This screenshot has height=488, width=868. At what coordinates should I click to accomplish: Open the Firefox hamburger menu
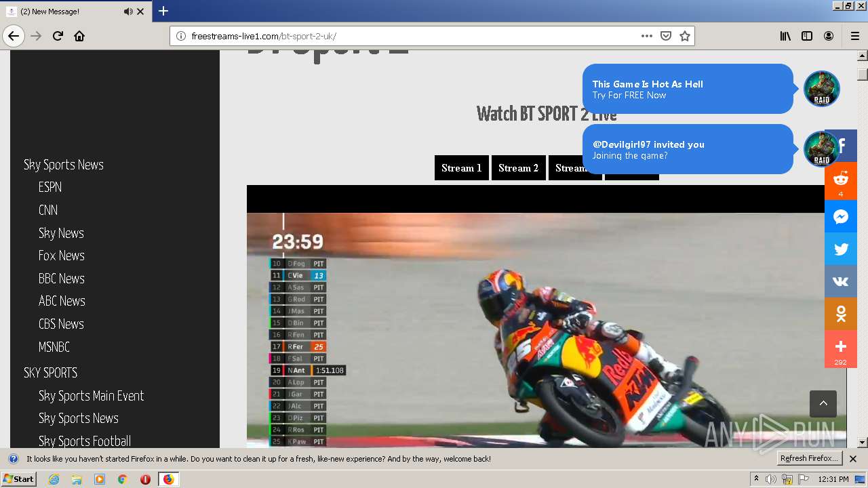coord(855,36)
